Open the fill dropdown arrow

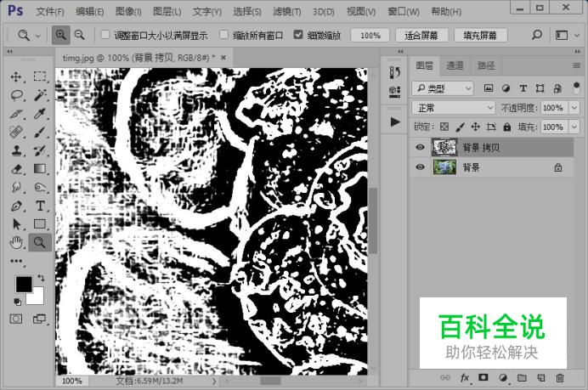pos(574,127)
